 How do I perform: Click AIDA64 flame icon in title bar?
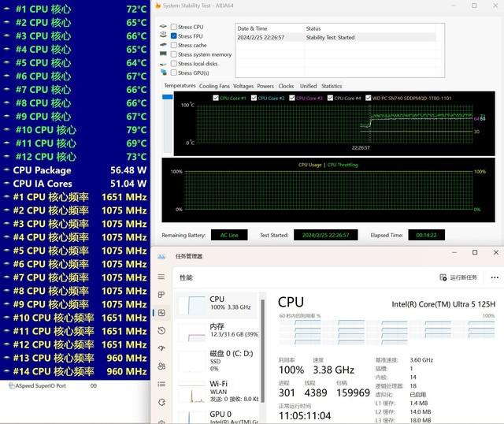coord(157,6)
